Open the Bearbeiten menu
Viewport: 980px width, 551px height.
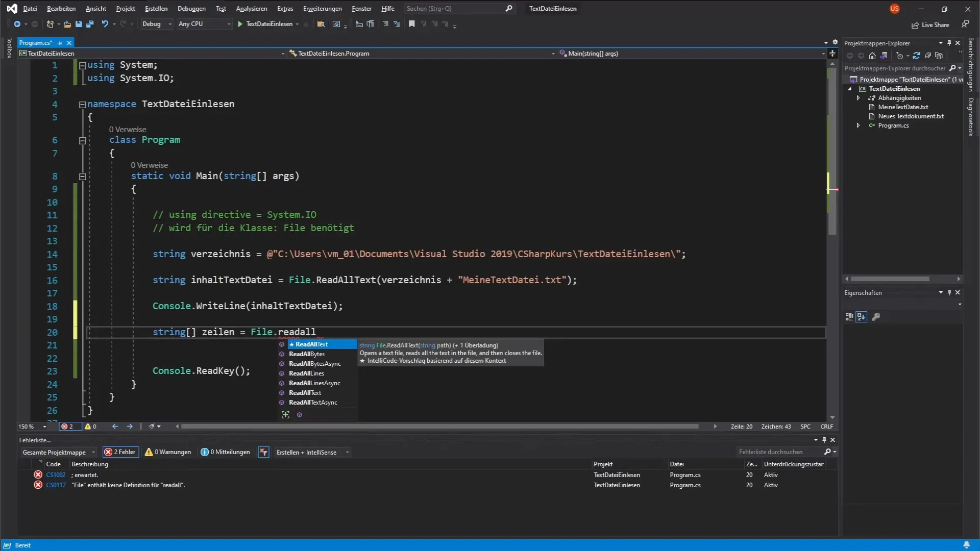click(61, 9)
